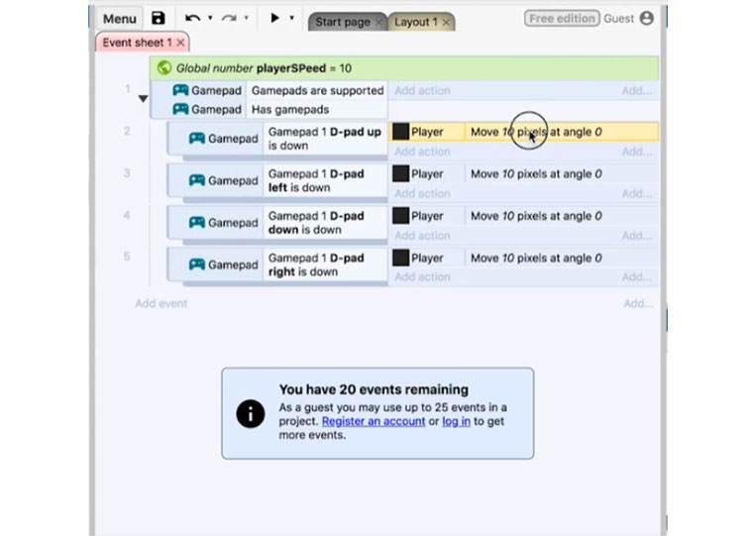Click Add action under D-pad left event
This screenshot has width=756, height=536.
click(422, 193)
